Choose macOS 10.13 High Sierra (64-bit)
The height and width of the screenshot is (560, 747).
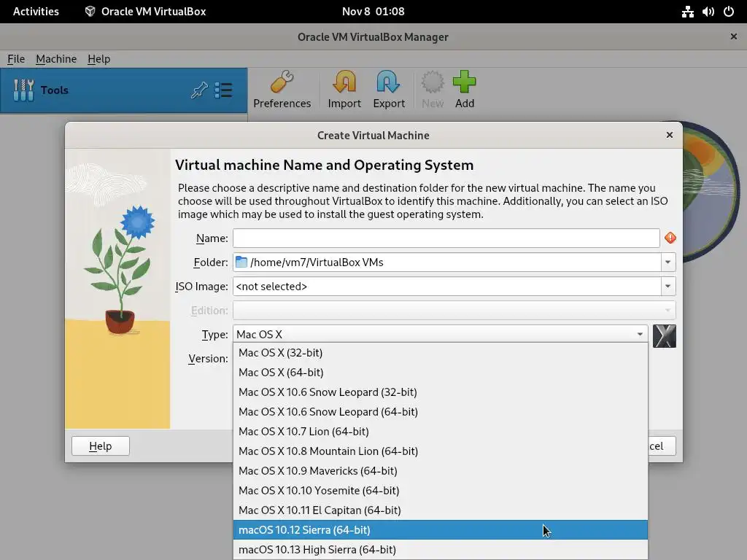[x=440, y=550]
